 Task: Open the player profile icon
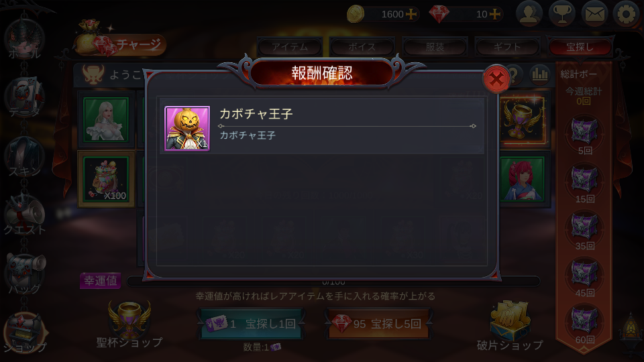click(x=529, y=15)
